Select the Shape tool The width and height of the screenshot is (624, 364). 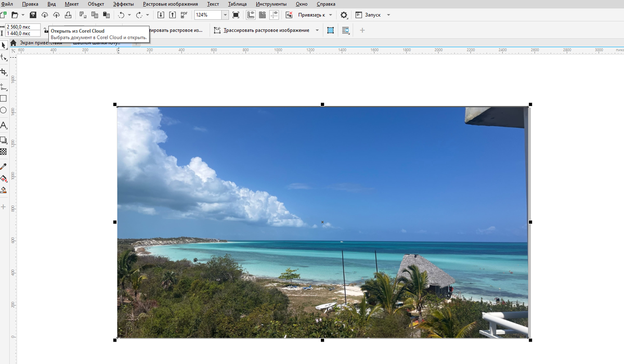(3, 57)
